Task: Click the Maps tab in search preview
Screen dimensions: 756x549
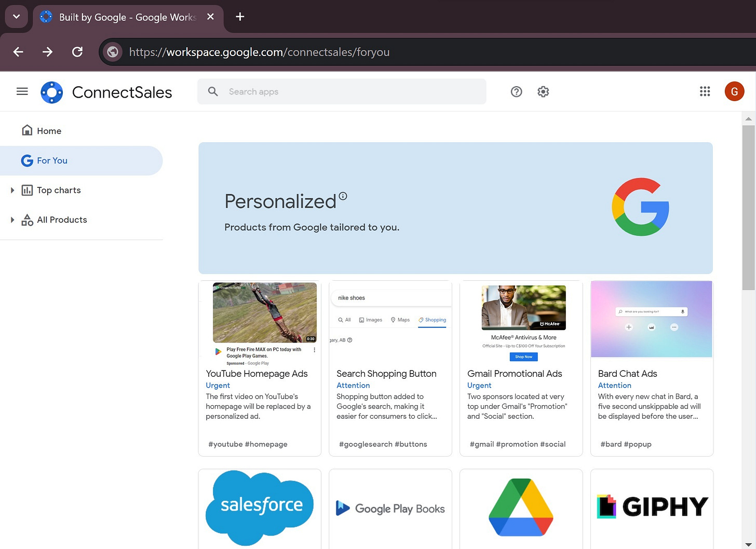Action: (x=400, y=320)
